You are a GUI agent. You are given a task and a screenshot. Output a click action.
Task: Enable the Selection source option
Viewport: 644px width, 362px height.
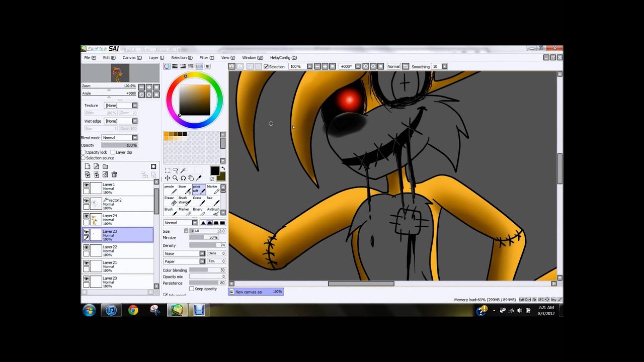(x=83, y=158)
